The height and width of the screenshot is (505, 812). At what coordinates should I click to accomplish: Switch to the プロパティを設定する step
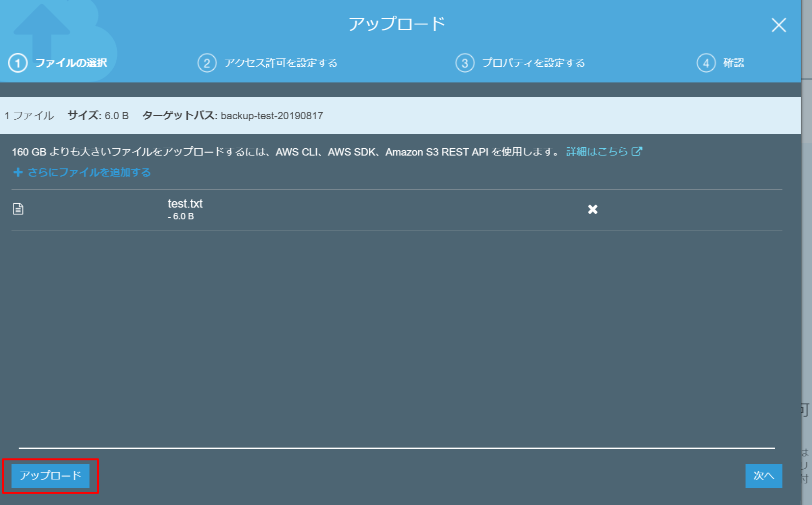[x=533, y=63]
